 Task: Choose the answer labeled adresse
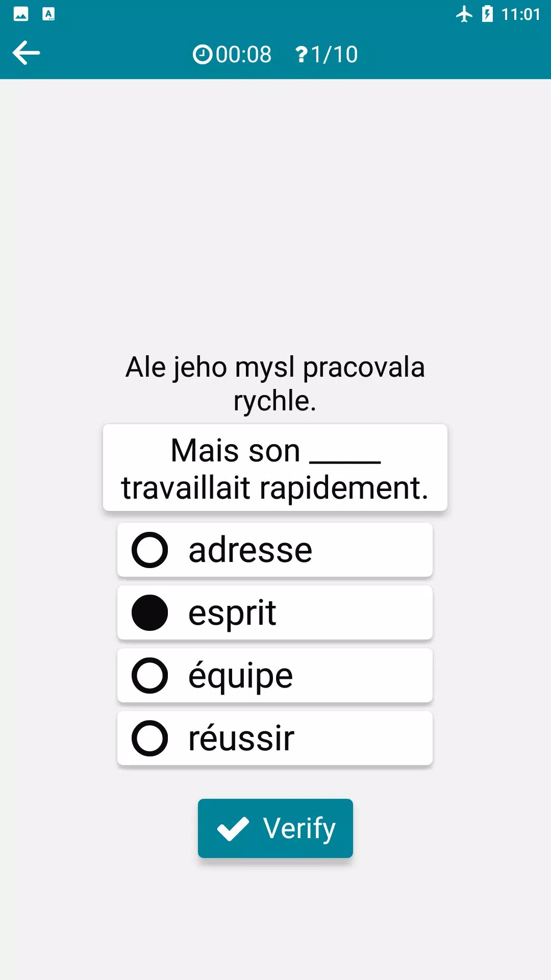(x=250, y=550)
